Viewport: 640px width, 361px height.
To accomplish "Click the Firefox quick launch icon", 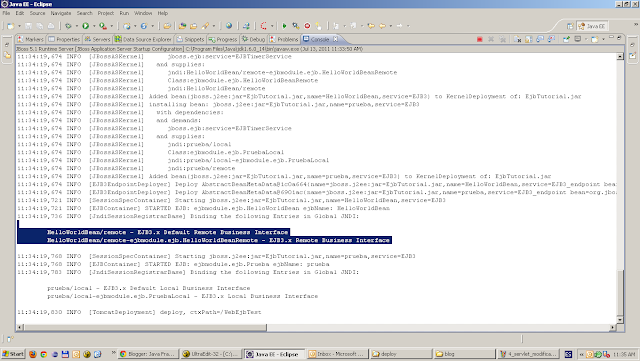I will (x=33, y=354).
